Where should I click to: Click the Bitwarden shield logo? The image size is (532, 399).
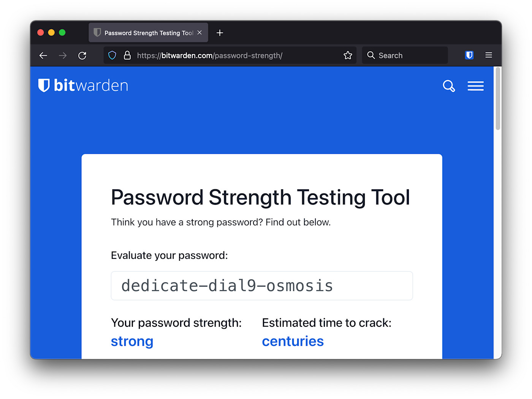(44, 85)
